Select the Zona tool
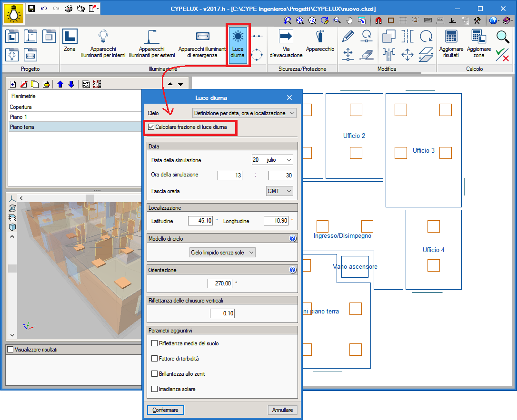 pyautogui.click(x=70, y=40)
